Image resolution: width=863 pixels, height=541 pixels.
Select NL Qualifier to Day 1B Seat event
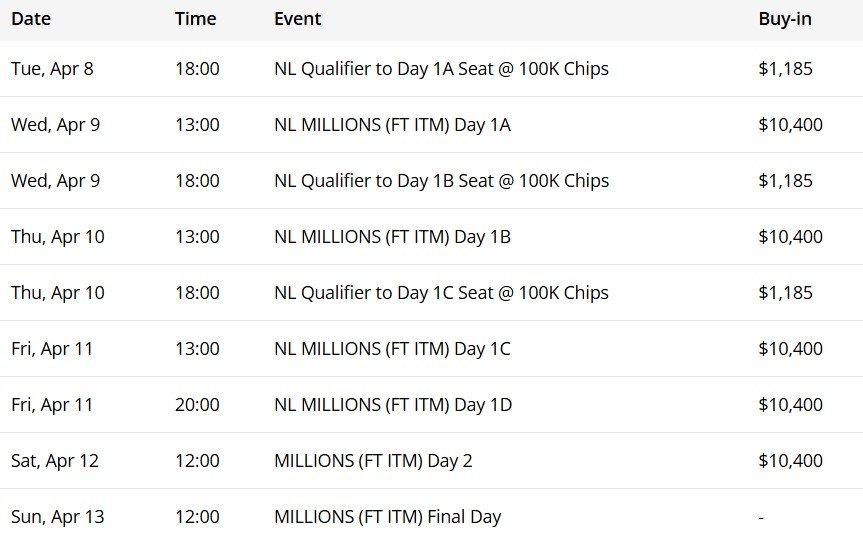[441, 181]
